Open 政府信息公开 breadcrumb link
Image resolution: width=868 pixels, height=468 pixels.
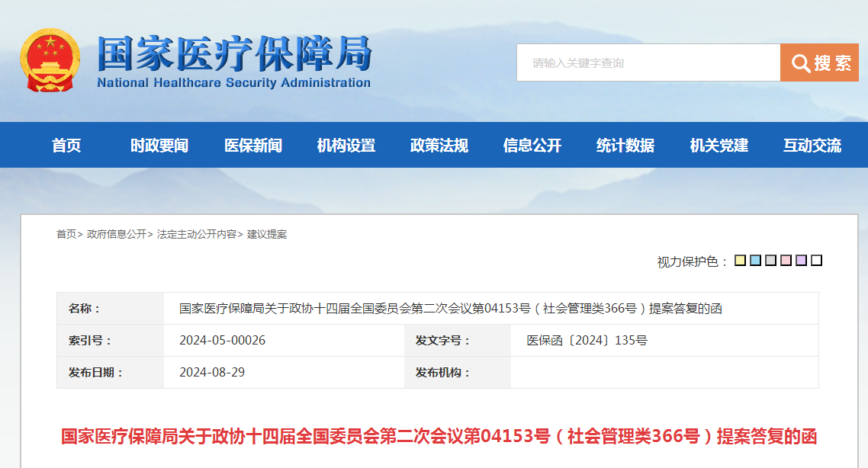117,234
